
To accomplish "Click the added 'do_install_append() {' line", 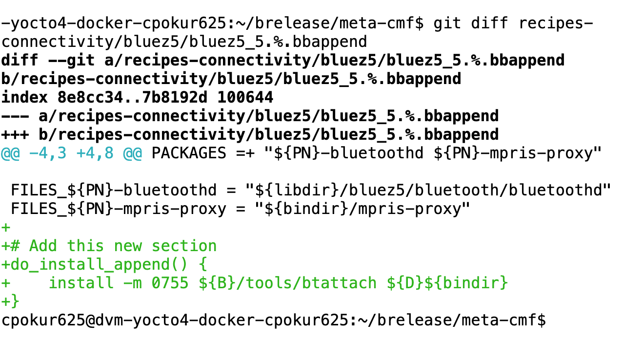I will click(x=104, y=264).
